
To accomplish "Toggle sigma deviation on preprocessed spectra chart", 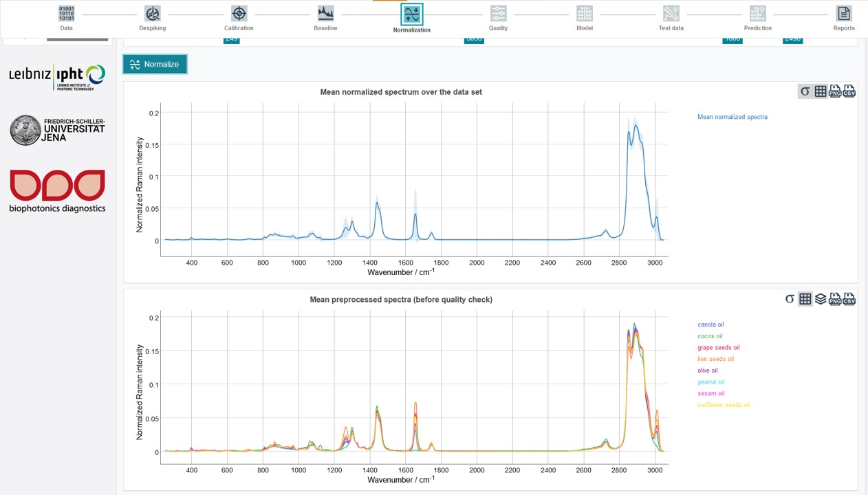I will pos(790,299).
